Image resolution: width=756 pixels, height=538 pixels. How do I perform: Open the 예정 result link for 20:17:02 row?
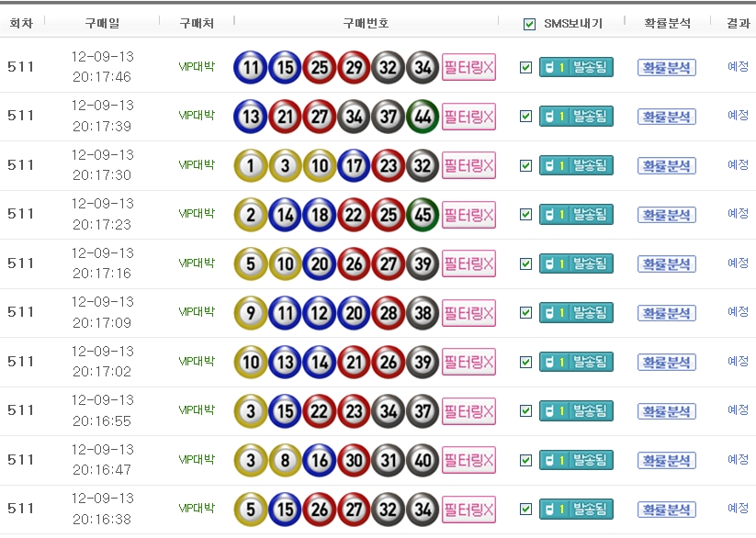(738, 361)
